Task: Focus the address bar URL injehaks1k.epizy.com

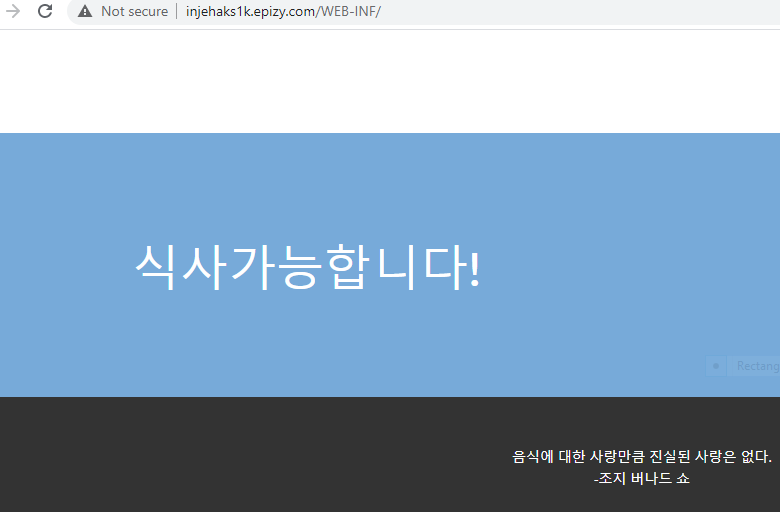Action: point(250,12)
